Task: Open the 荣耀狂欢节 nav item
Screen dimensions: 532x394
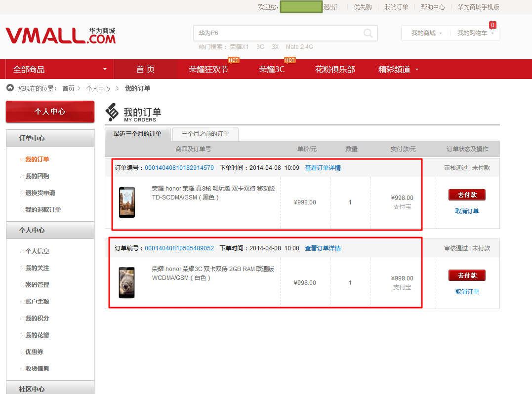Action: 208,70
